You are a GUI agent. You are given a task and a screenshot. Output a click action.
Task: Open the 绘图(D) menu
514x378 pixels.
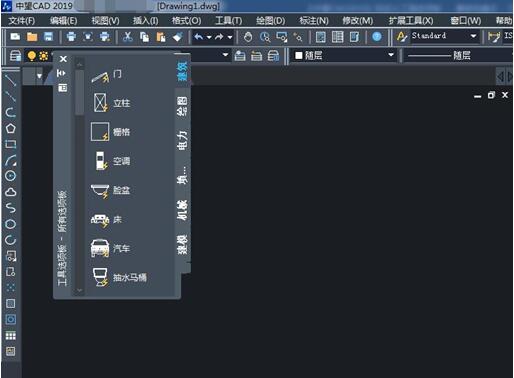click(x=270, y=21)
